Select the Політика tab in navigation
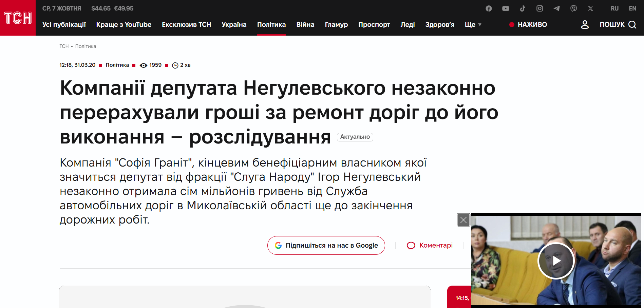The width and height of the screenshot is (644, 308). pyautogui.click(x=271, y=24)
